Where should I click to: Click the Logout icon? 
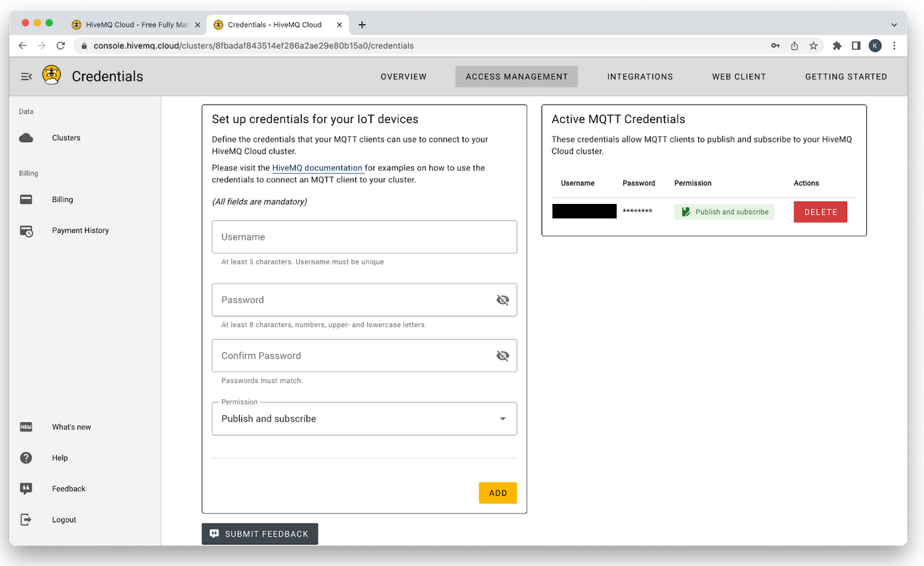click(25, 519)
